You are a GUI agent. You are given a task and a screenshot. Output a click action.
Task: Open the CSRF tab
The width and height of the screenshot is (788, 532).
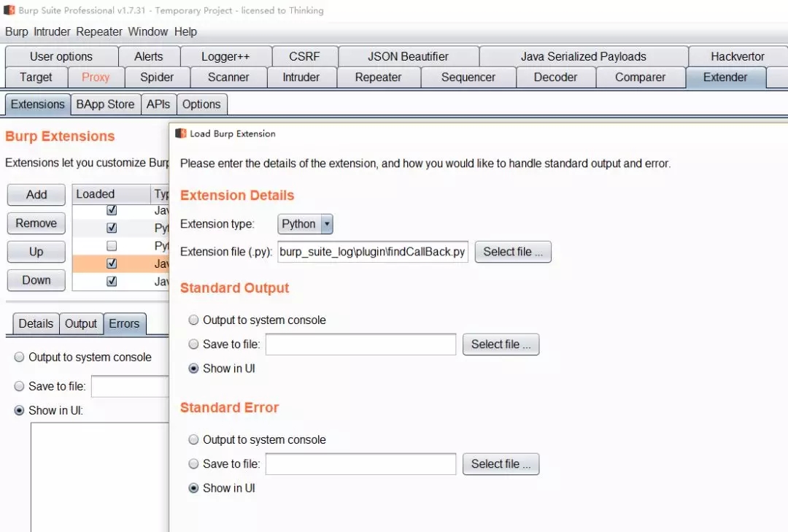click(304, 56)
